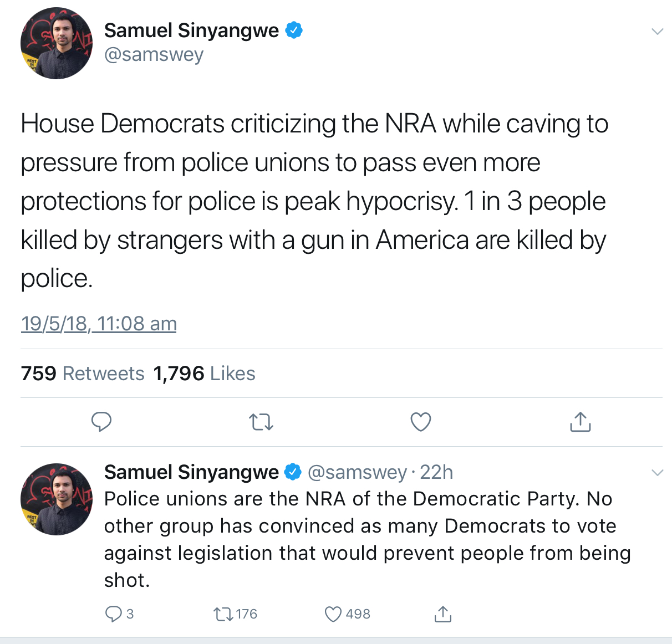Retweet the follow-up tweet with 176 retweets
672x644 pixels.
tap(235, 614)
